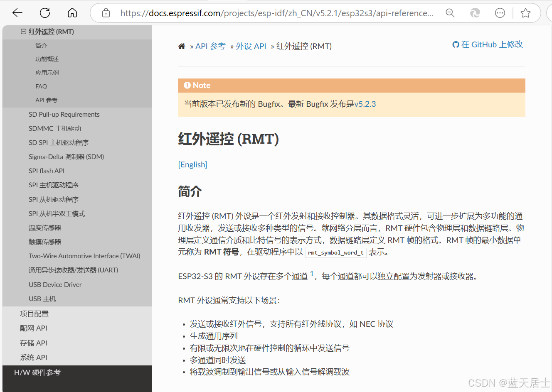This screenshot has width=552, height=392.
Task: Switch to [English] version of page
Action: [x=192, y=164]
